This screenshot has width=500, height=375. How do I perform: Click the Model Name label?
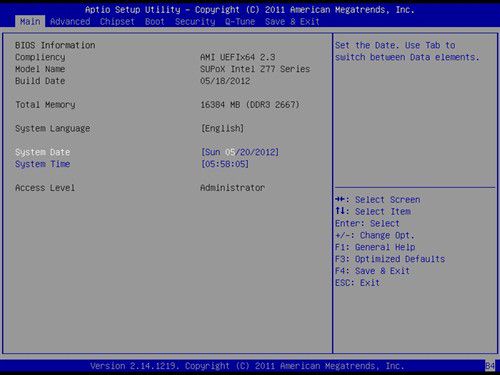pos(40,69)
